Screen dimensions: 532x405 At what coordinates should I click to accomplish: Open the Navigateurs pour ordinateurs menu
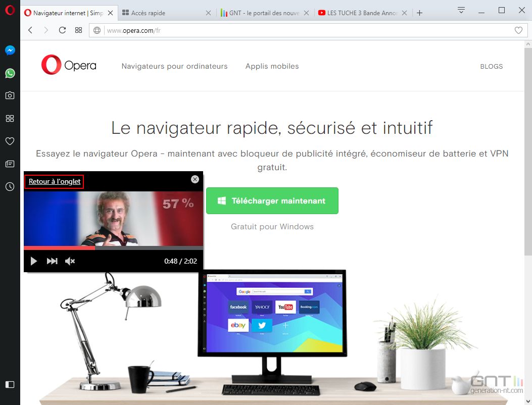(x=174, y=66)
